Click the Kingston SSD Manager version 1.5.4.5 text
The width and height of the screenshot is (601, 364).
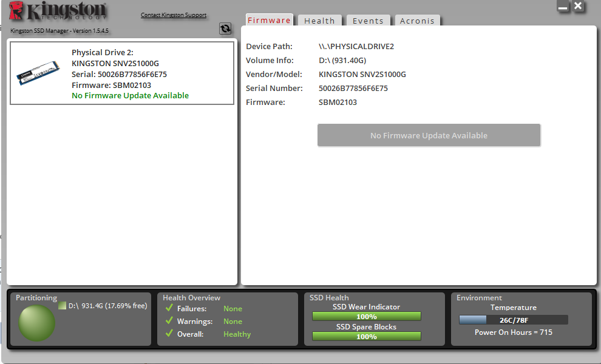59,31
